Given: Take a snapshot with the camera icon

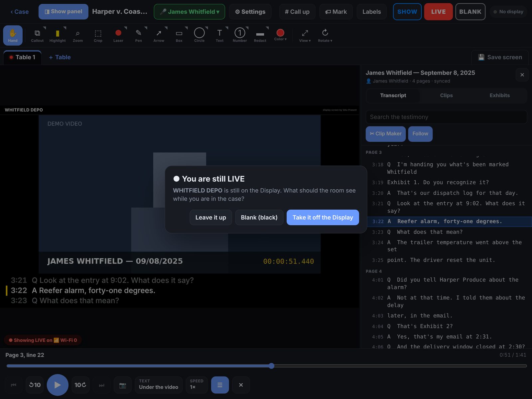Looking at the screenshot, I should click(123, 385).
